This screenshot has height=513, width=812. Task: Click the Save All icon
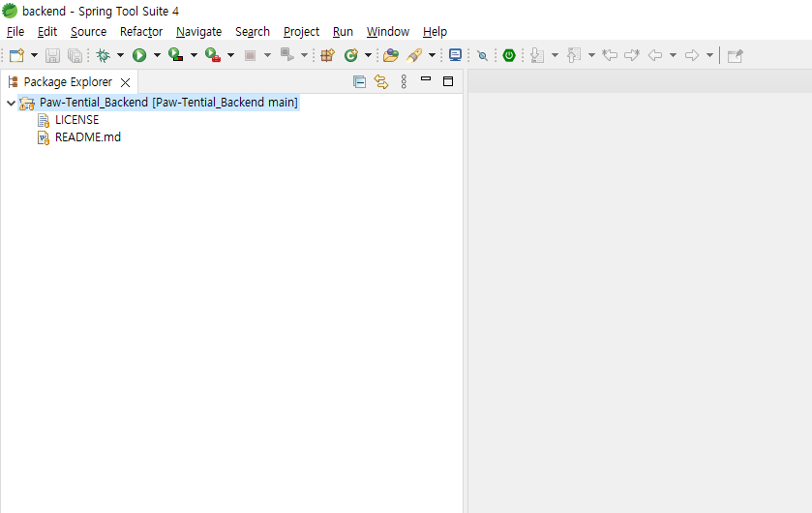click(75, 55)
